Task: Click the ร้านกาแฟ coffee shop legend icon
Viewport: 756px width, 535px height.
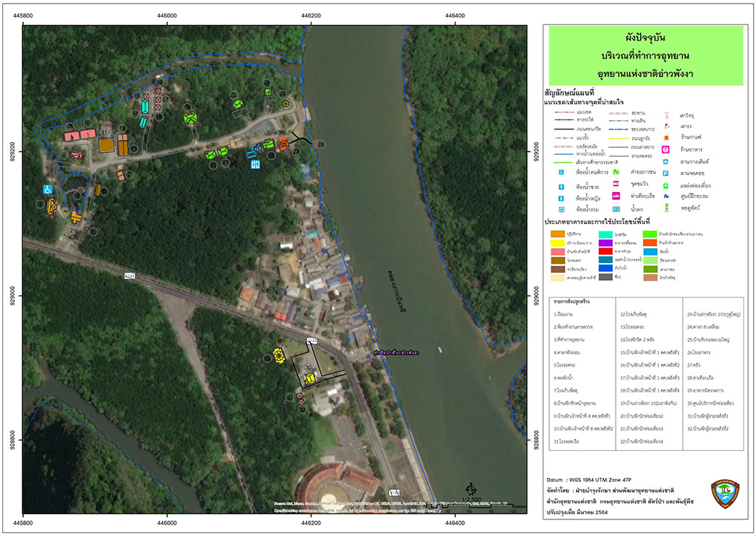Action: [665, 138]
